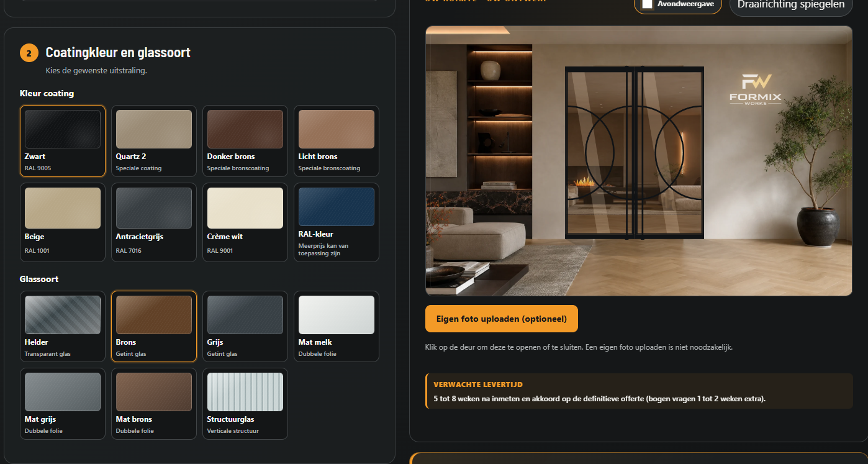The height and width of the screenshot is (464, 868).
Task: Select Helder transparant glas type
Action: point(63,326)
